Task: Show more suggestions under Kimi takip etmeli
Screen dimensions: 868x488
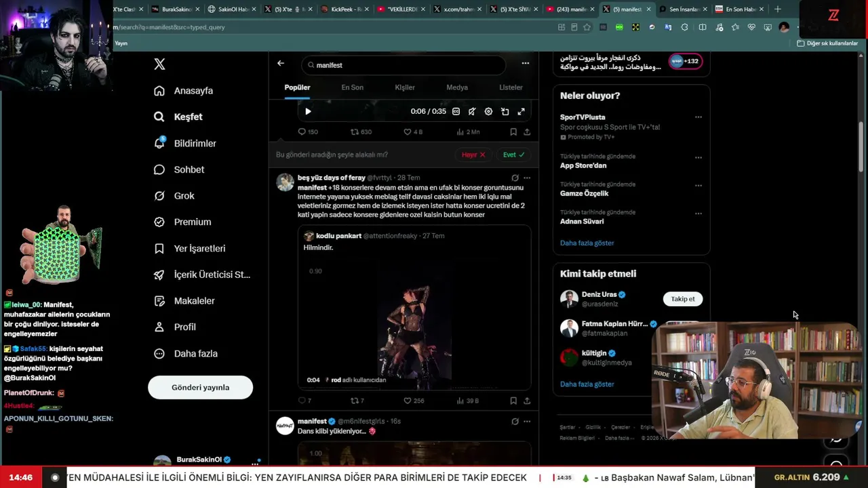Action: click(x=587, y=384)
